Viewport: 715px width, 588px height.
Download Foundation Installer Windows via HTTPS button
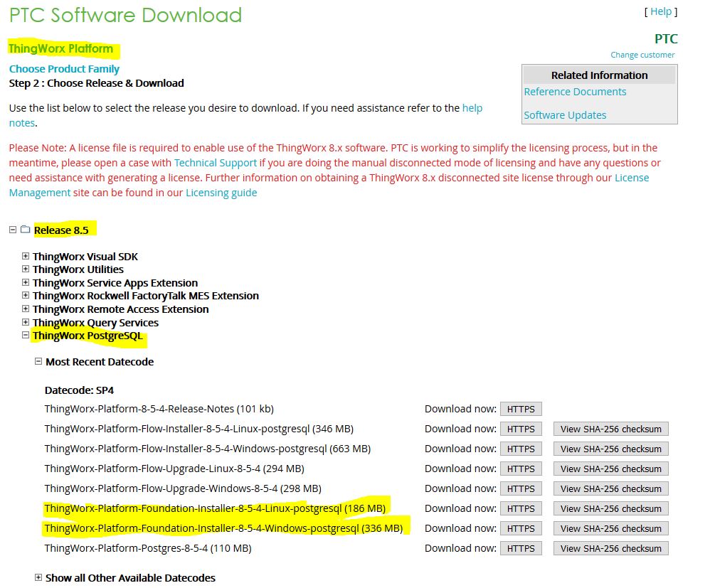[x=521, y=528]
